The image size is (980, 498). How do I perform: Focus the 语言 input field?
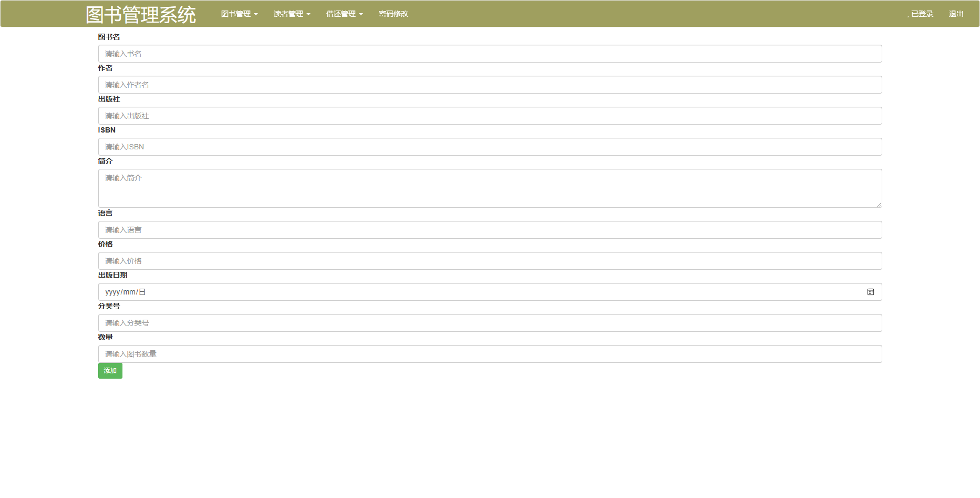tap(490, 230)
